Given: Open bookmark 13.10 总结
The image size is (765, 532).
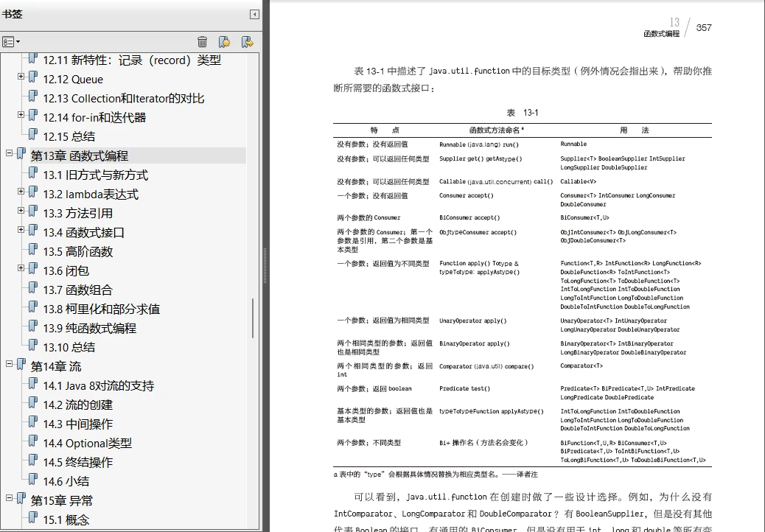Looking at the screenshot, I should click(x=69, y=347).
